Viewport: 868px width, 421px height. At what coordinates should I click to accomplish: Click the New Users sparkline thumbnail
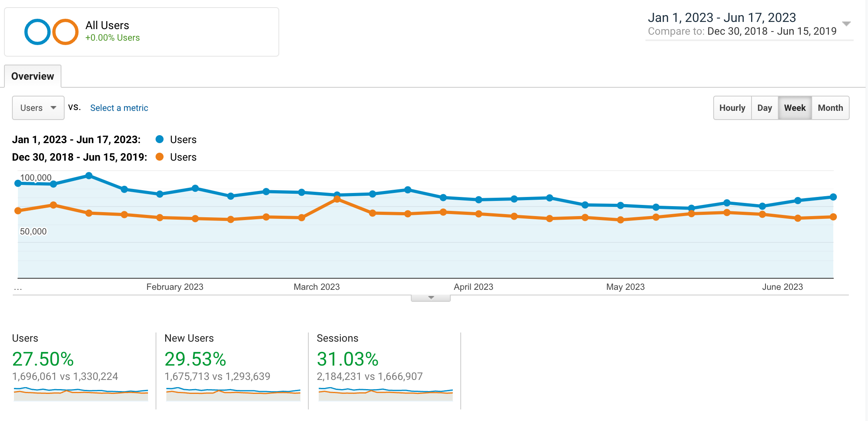[x=233, y=393]
